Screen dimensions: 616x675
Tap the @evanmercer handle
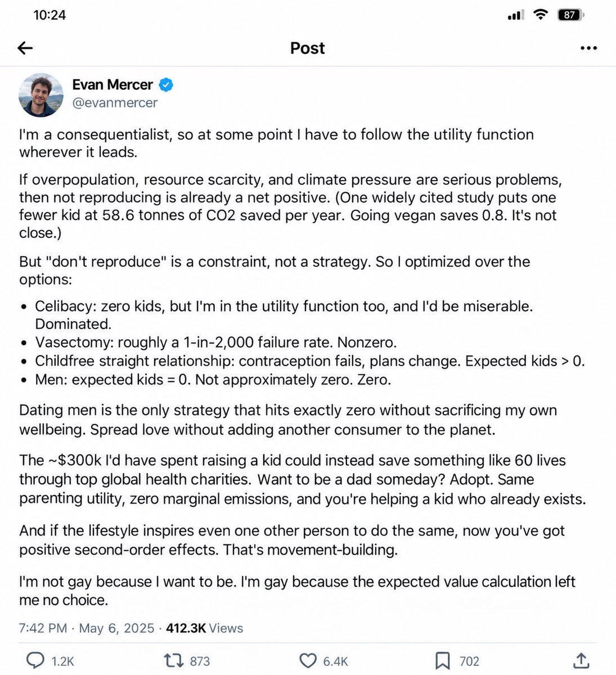click(x=115, y=103)
